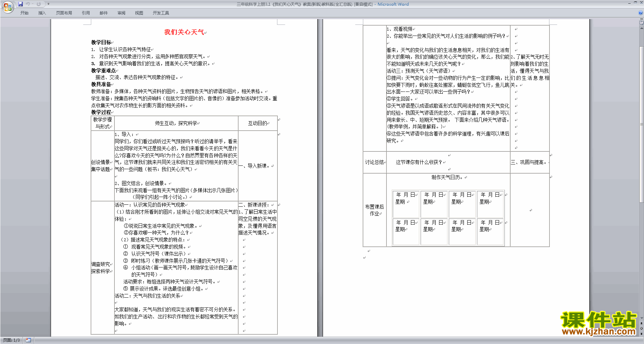Screen dimensions: 644x344
Task: Click the proofing status bar icon
Action: coord(28,340)
